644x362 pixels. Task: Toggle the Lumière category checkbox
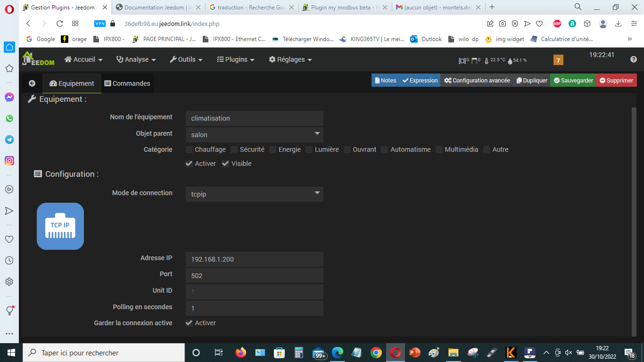tap(309, 149)
